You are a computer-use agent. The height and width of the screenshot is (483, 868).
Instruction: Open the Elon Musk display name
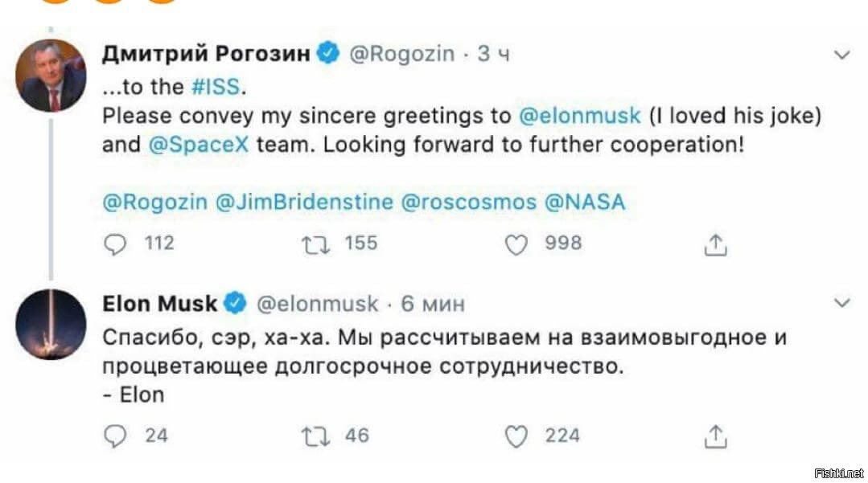point(160,303)
